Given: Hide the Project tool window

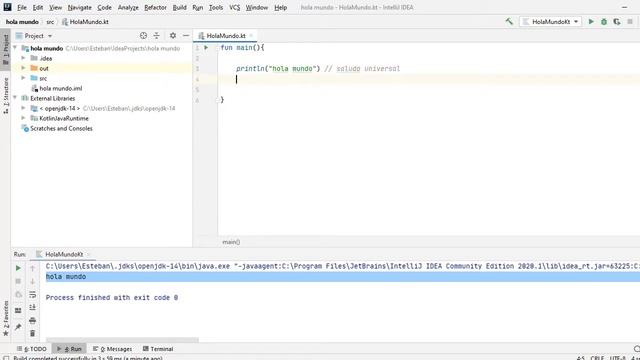Looking at the screenshot, I should 186,36.
